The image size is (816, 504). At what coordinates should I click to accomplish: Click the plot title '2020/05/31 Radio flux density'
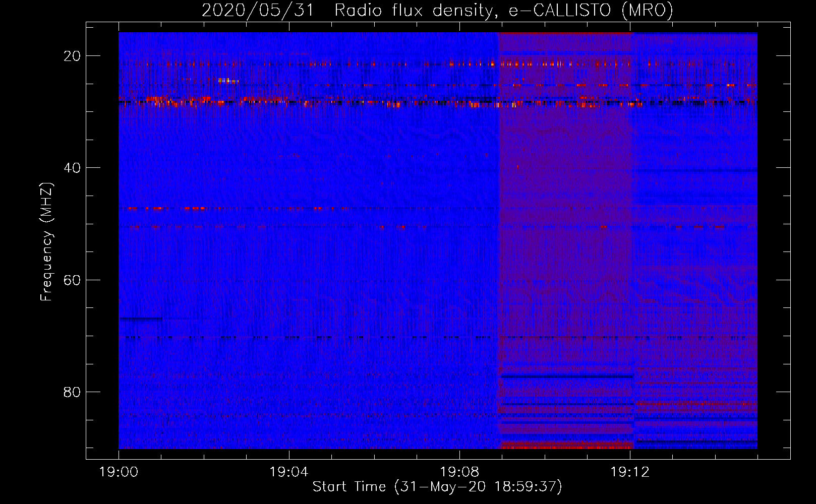point(437,10)
